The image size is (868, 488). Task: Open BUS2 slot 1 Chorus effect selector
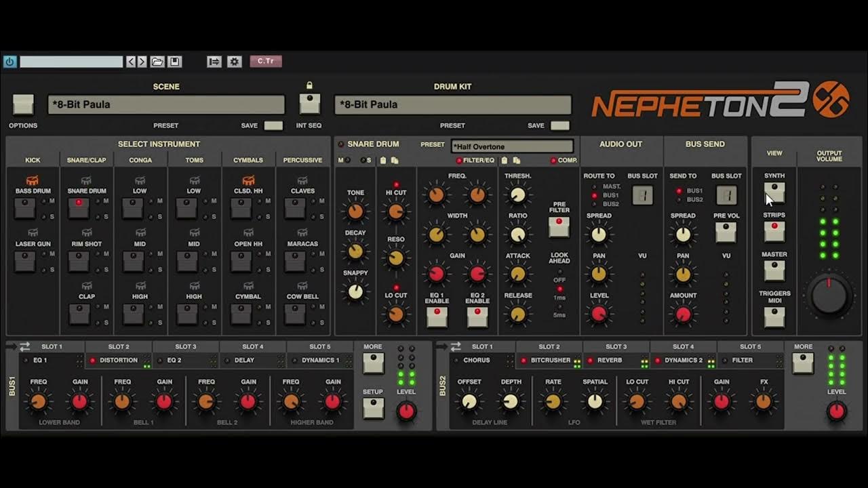click(482, 361)
